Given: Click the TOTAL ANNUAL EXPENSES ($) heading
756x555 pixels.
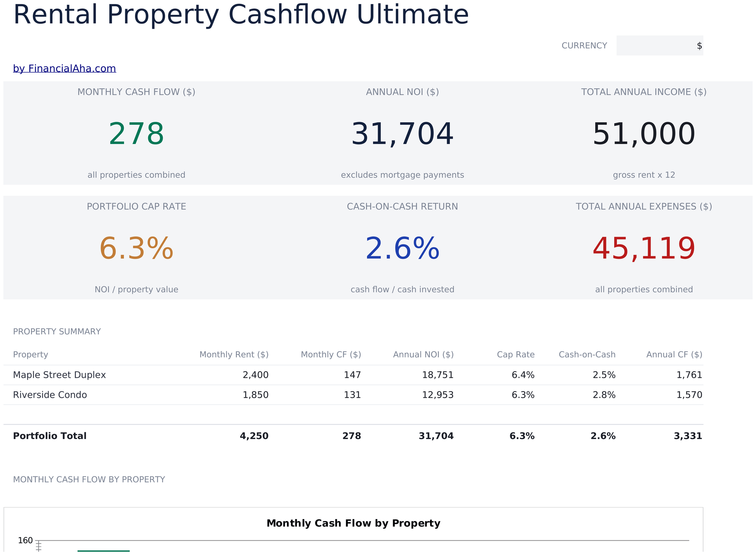Looking at the screenshot, I should (644, 207).
